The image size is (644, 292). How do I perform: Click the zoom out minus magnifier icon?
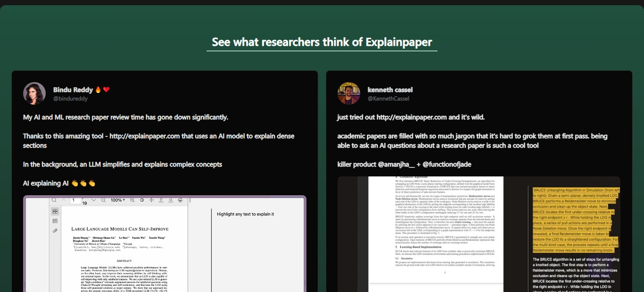[x=103, y=200]
